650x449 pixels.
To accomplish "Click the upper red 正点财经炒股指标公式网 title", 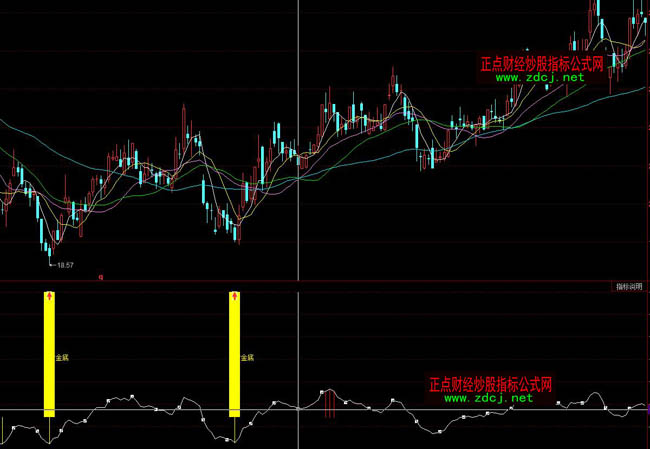I will [542, 63].
